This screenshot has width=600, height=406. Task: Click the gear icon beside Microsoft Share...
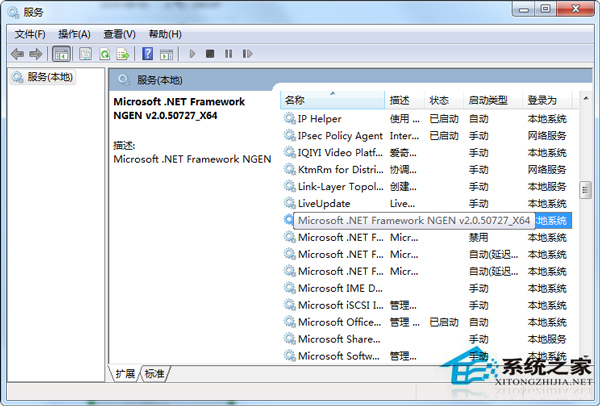289,339
